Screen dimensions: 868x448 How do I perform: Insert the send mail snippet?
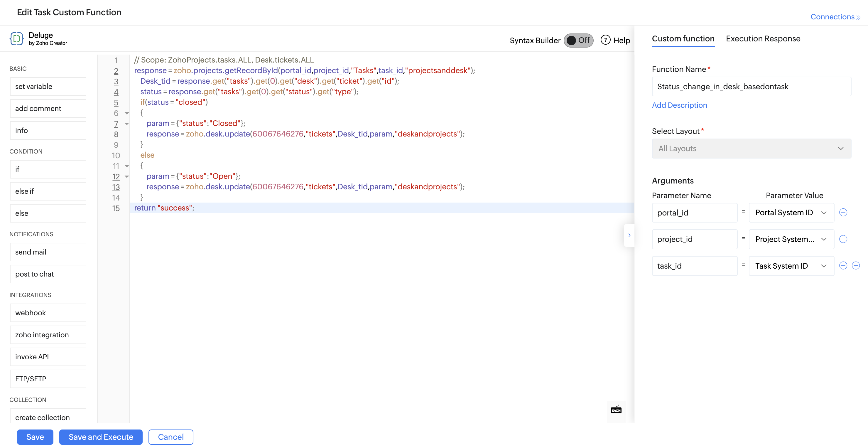(48, 252)
